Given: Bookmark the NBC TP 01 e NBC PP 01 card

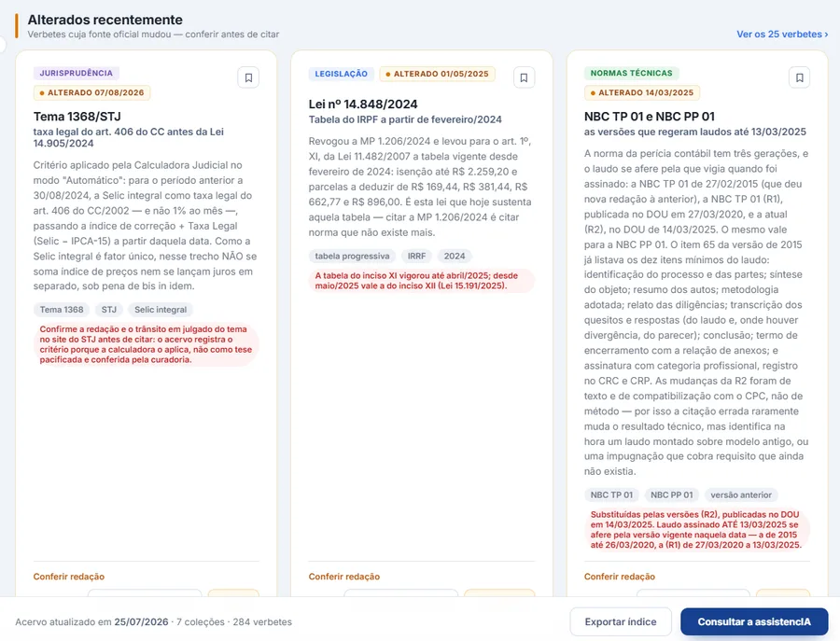Looking at the screenshot, I should pyautogui.click(x=799, y=77).
